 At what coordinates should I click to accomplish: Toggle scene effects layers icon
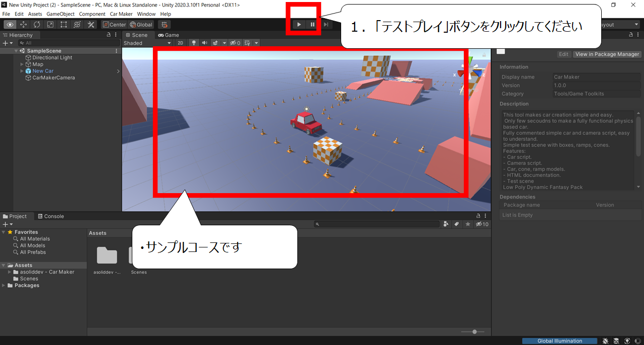pos(215,43)
